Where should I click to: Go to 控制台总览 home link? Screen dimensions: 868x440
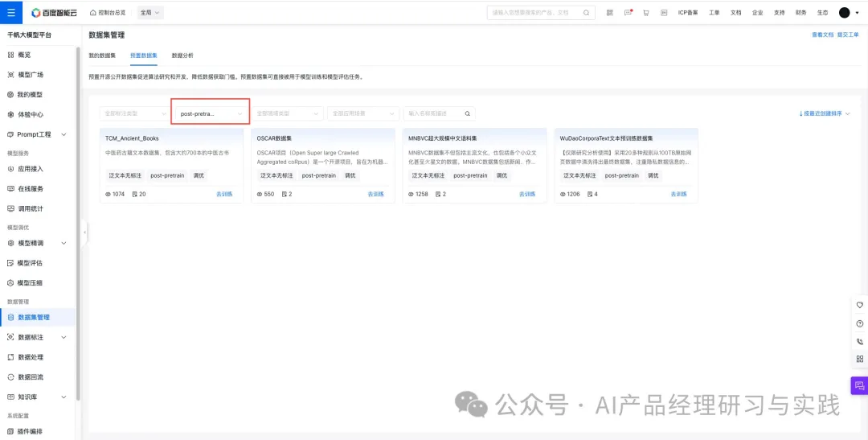108,12
